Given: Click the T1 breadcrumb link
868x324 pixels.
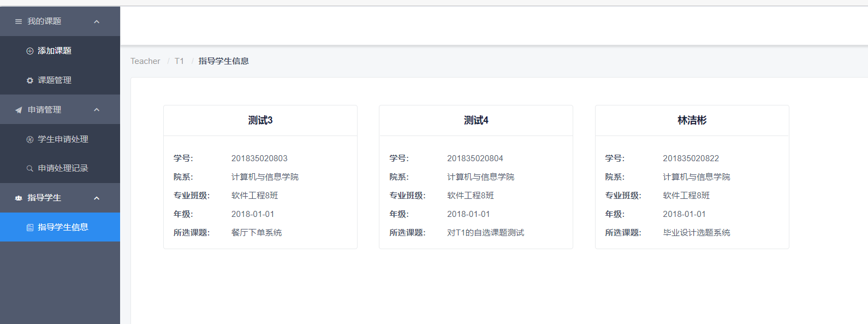Looking at the screenshot, I should click(179, 61).
